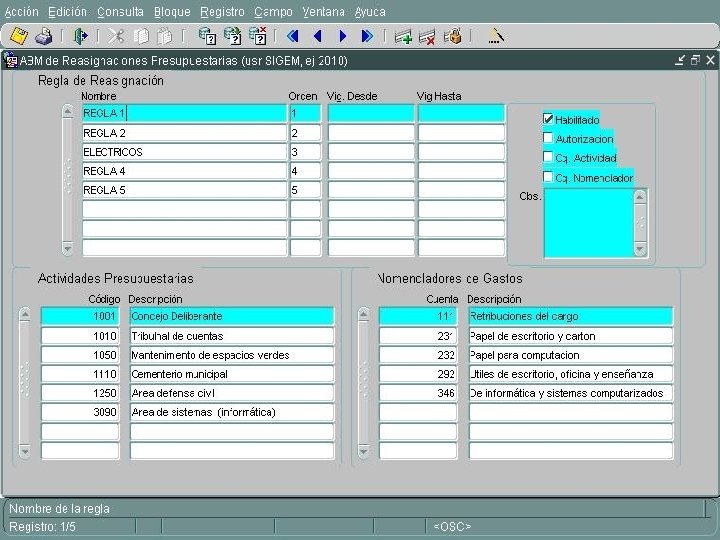The image size is (720, 540).
Task: Check the Cq. Actividad checkbox
Action: (548, 157)
